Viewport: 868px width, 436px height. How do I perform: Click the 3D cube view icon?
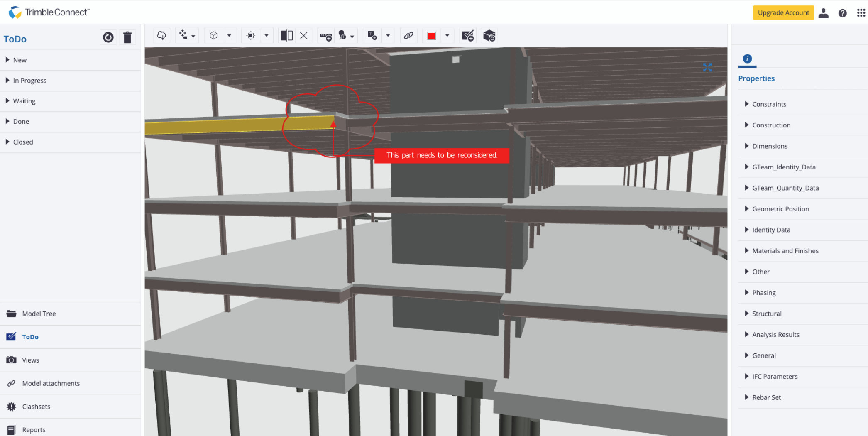pos(213,36)
